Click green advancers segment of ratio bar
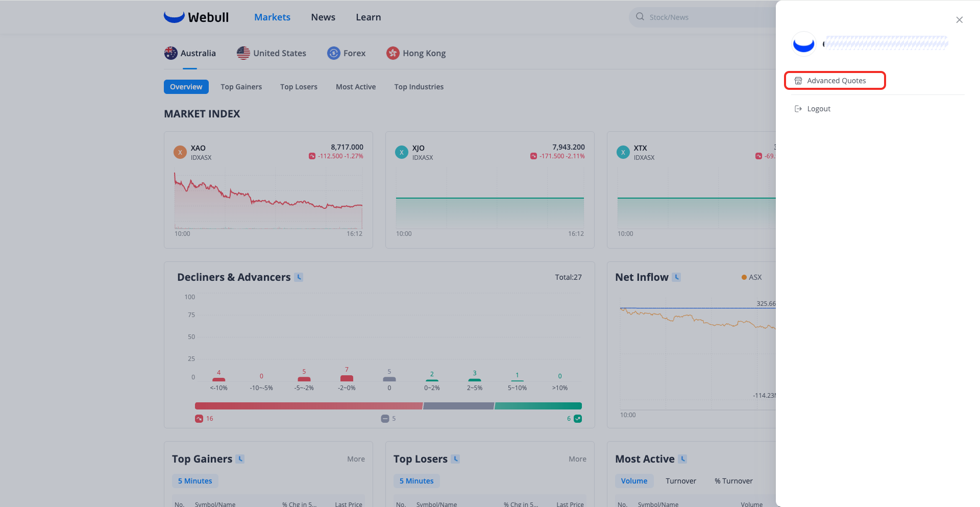The image size is (980, 507). point(538,406)
